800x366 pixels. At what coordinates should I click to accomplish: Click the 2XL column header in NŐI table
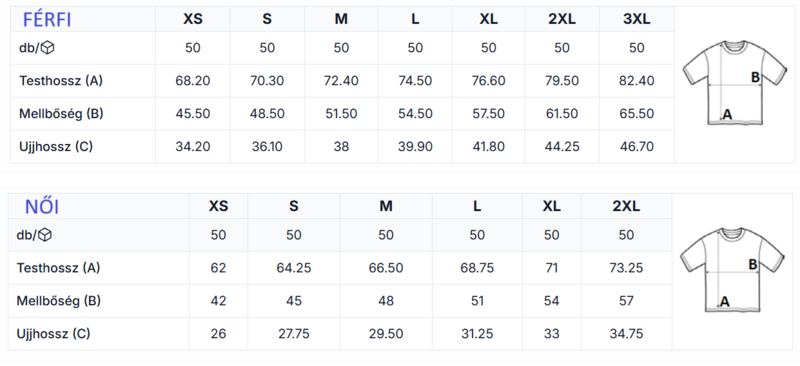pos(626,206)
